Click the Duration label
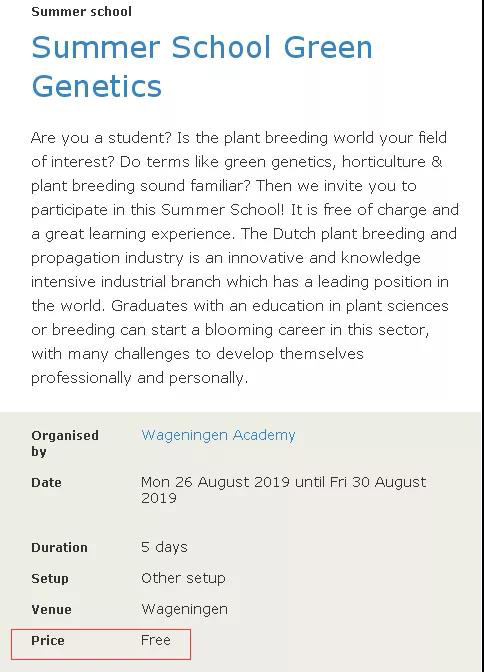484x672 pixels. tap(59, 547)
